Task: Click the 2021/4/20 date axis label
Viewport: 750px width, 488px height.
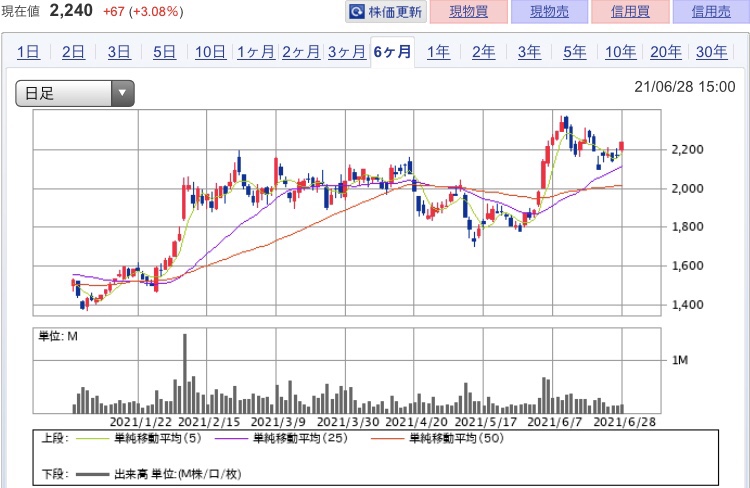Action: [416, 422]
